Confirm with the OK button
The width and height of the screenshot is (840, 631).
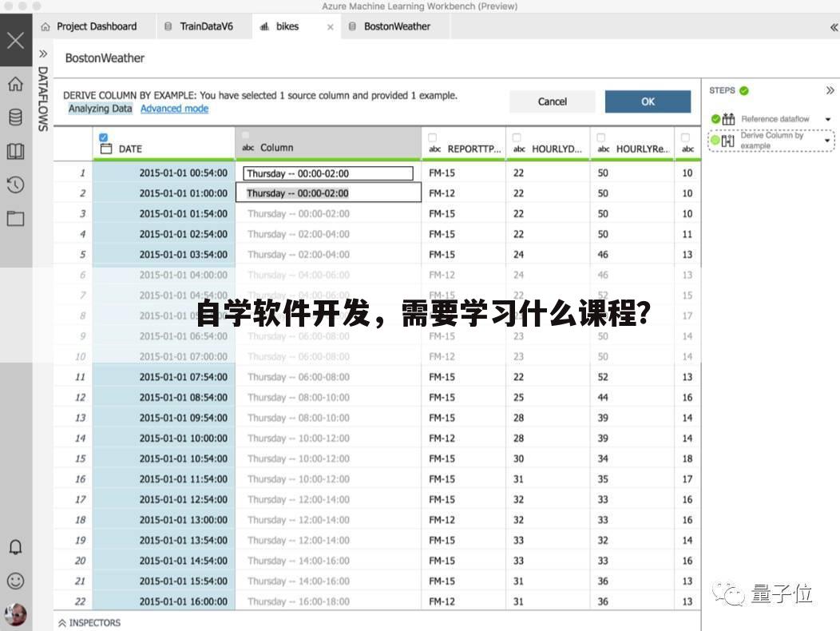point(648,101)
